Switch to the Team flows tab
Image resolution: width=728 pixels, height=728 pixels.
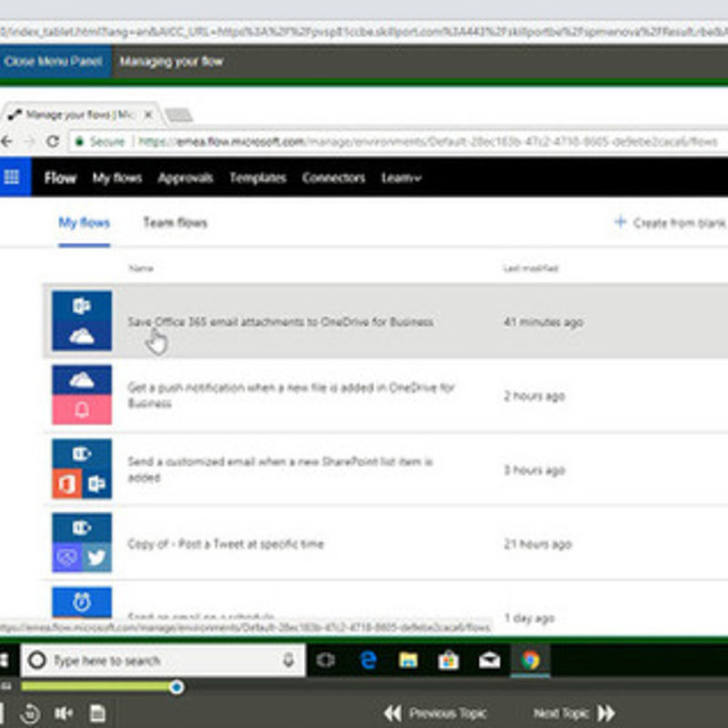(175, 223)
